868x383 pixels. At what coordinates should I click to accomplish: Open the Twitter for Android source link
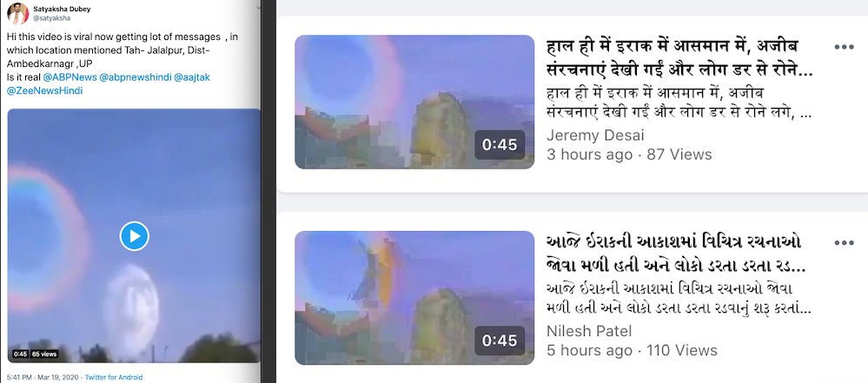(x=114, y=378)
